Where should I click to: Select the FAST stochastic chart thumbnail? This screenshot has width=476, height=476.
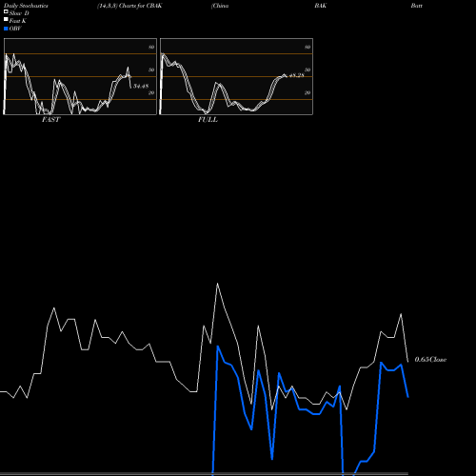80,76
